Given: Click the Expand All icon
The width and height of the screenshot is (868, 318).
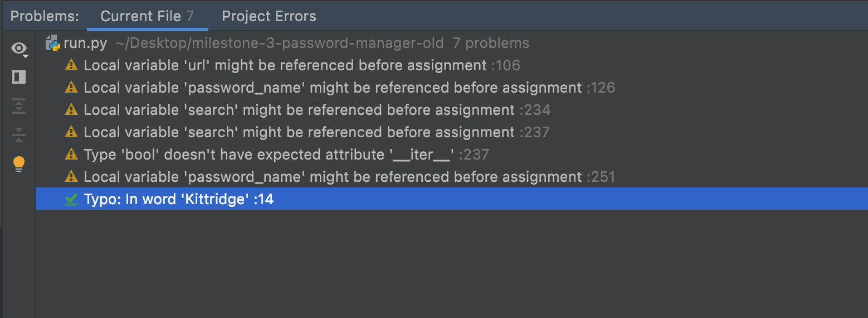Looking at the screenshot, I should tap(19, 106).
